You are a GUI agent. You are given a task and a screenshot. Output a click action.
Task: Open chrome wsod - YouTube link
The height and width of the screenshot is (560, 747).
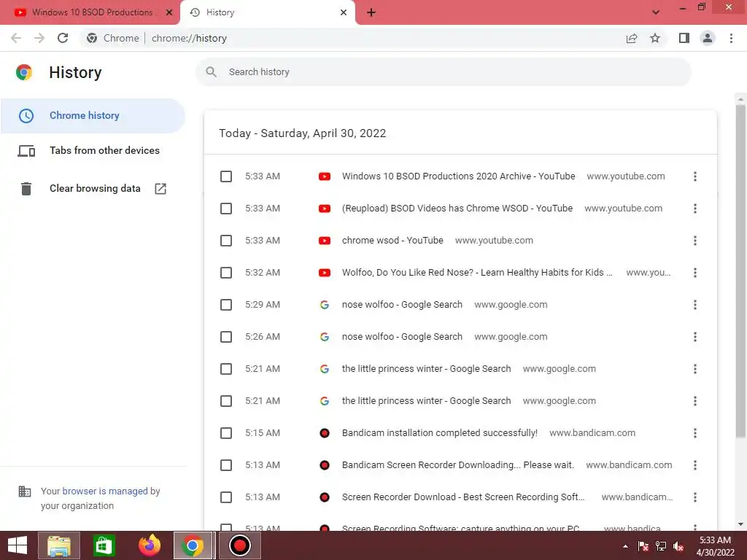pos(392,241)
